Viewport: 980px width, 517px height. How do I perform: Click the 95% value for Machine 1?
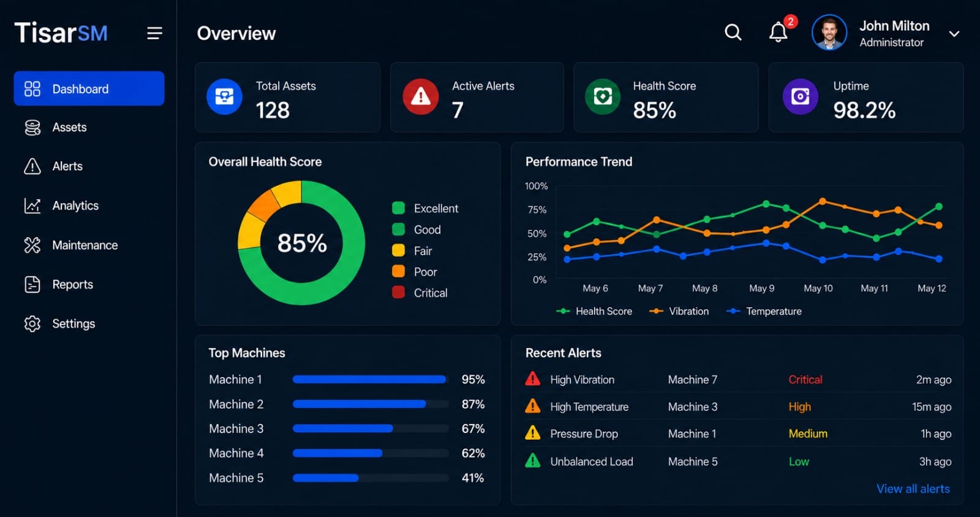[x=473, y=380]
